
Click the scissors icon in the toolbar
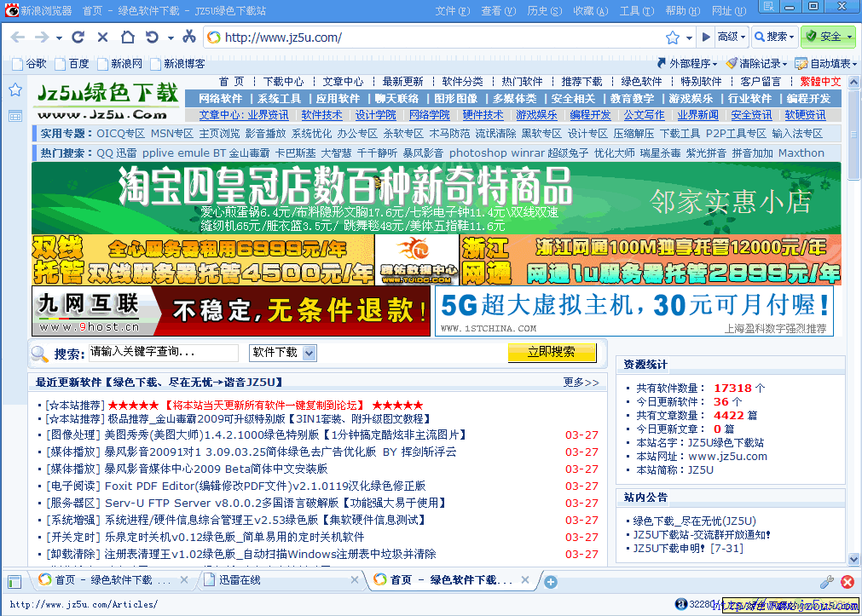pos(189,37)
